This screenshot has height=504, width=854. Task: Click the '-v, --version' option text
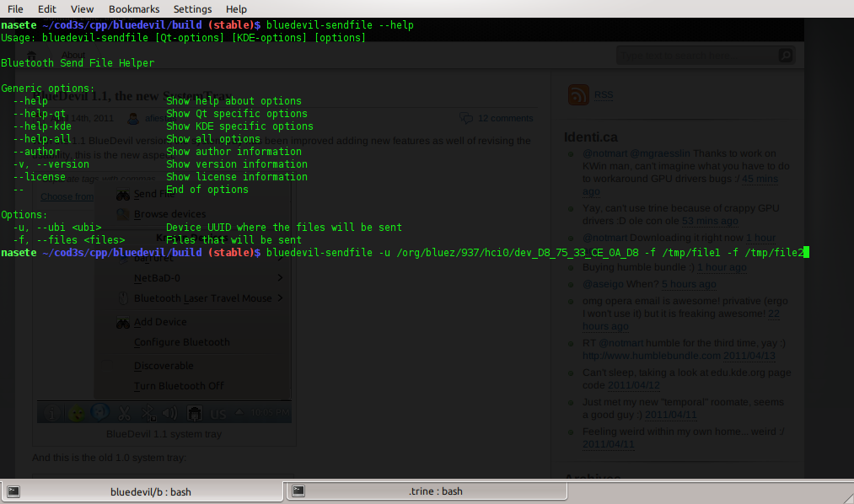(x=51, y=164)
